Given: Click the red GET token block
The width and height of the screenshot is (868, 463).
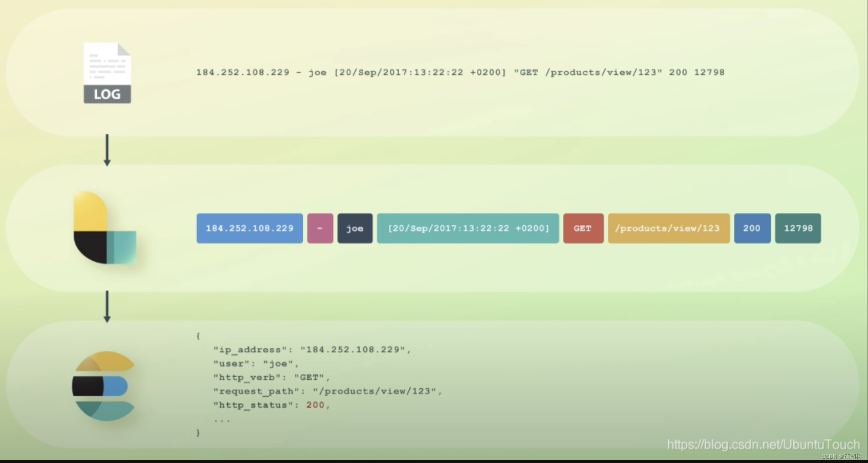Looking at the screenshot, I should tap(583, 228).
